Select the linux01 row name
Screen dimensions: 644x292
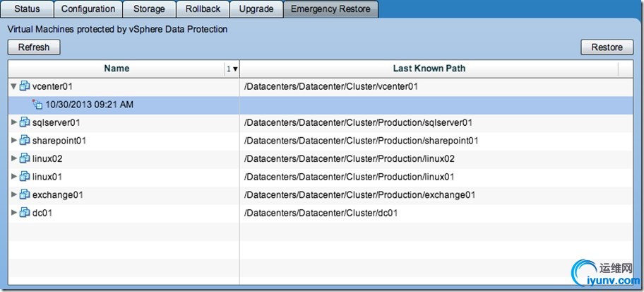(x=47, y=177)
